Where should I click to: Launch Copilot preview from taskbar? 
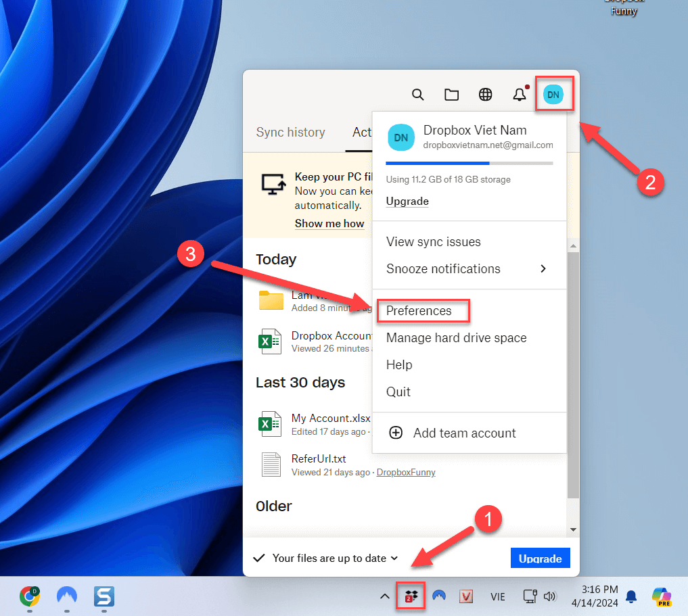(661, 596)
